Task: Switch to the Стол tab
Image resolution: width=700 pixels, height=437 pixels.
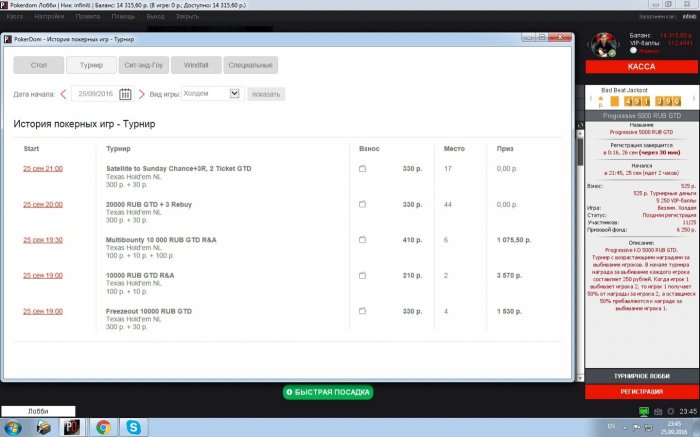Action: point(39,65)
